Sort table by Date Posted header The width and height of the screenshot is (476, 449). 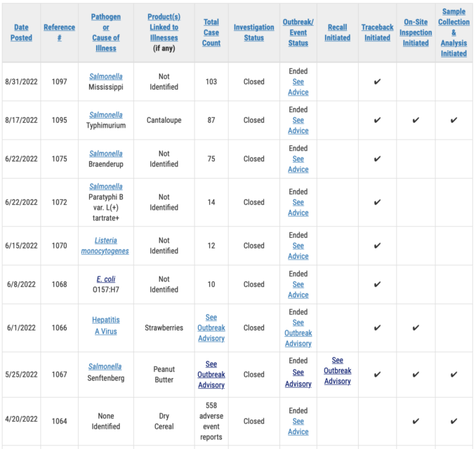pos(21,32)
